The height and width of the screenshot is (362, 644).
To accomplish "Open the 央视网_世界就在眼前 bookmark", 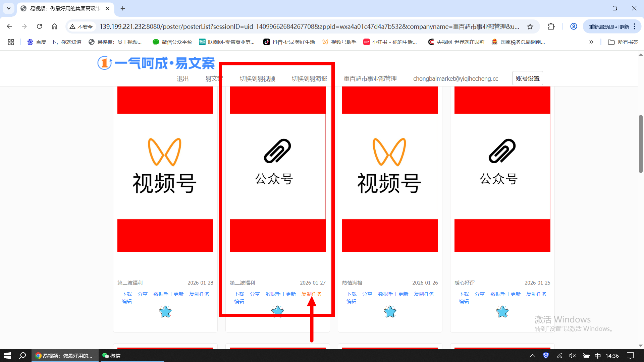I will 456,42.
